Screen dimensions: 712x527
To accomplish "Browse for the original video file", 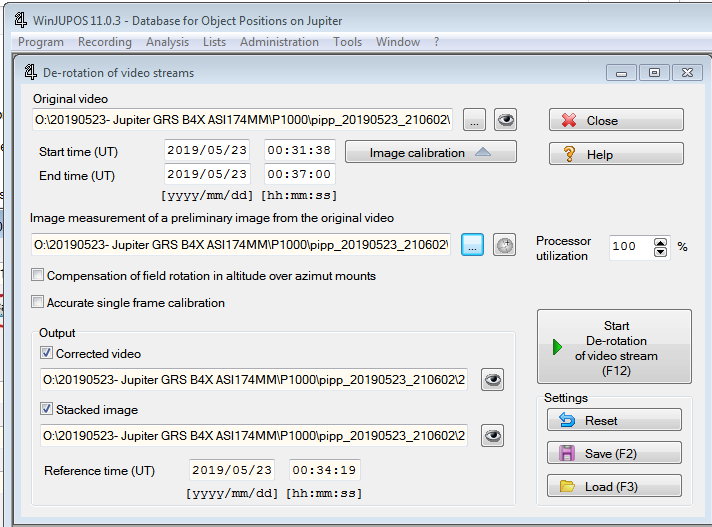I will tap(474, 120).
